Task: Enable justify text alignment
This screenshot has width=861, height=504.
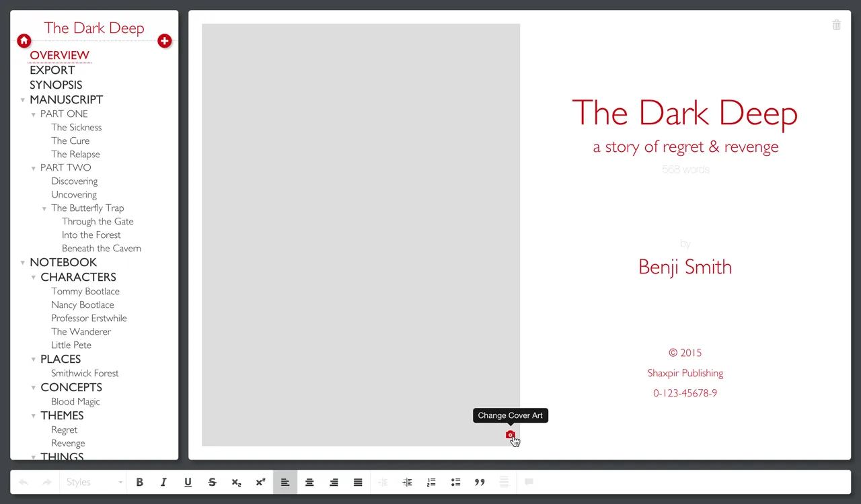Action: (358, 482)
